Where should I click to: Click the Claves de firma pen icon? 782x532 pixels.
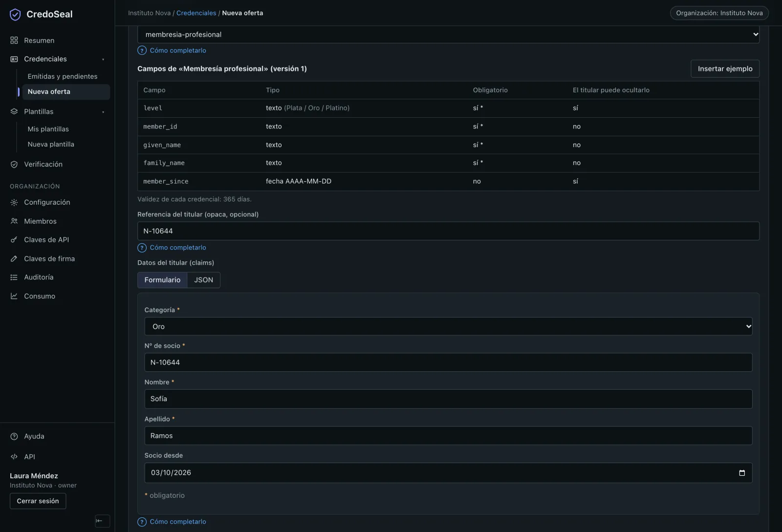point(14,259)
